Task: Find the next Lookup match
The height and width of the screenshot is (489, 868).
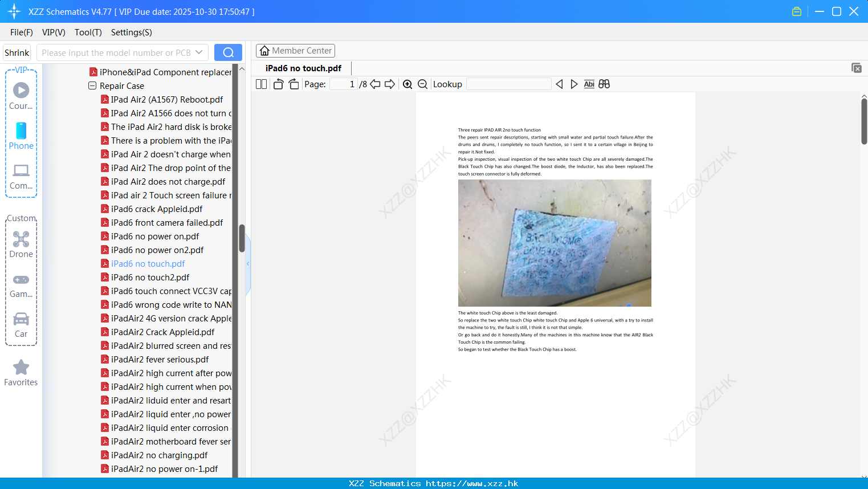Action: pyautogui.click(x=574, y=84)
